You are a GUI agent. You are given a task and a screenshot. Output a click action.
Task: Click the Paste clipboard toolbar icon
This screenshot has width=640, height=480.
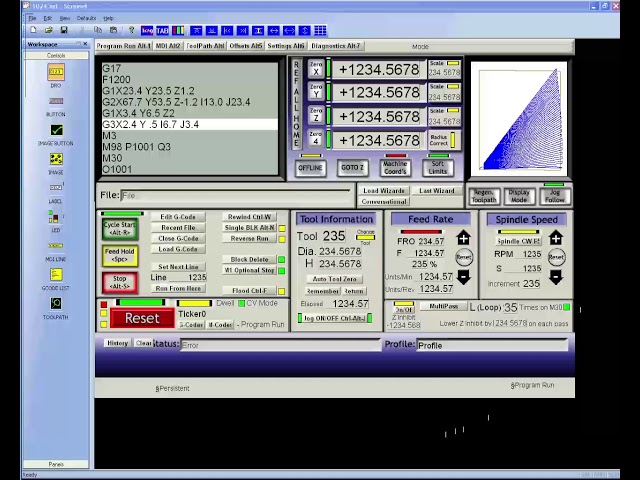(x=113, y=30)
